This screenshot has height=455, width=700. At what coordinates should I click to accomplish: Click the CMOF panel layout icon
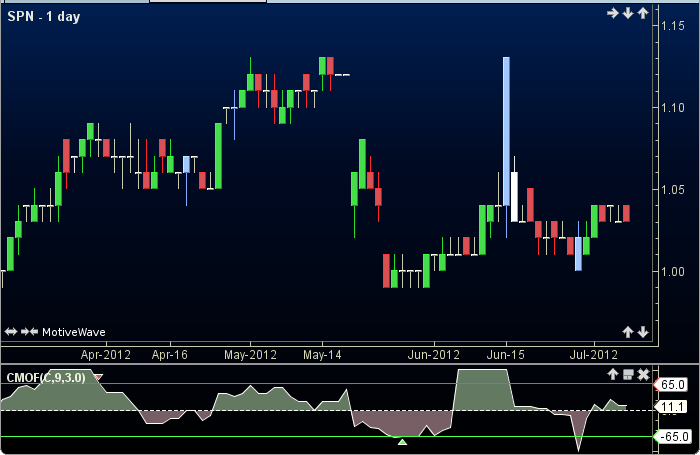click(628, 374)
